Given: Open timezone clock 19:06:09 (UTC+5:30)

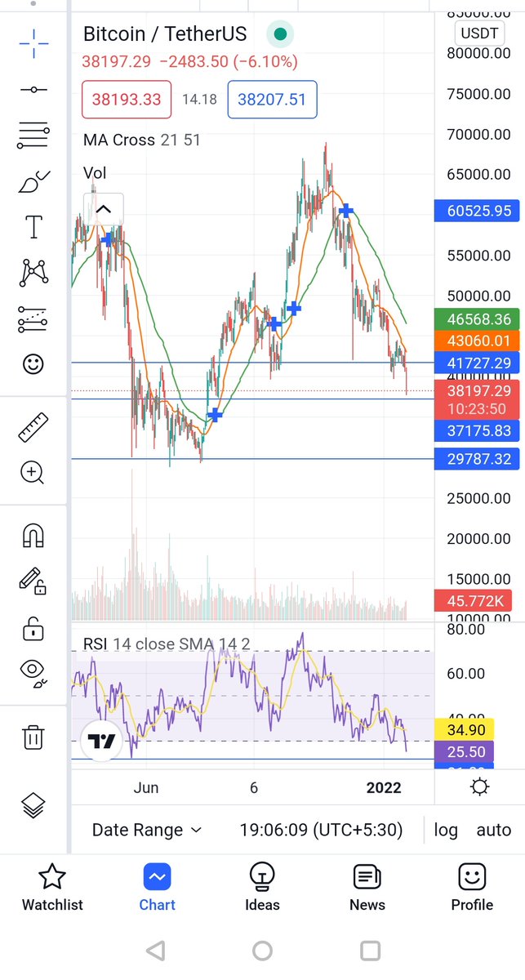Looking at the screenshot, I should 321,830.
